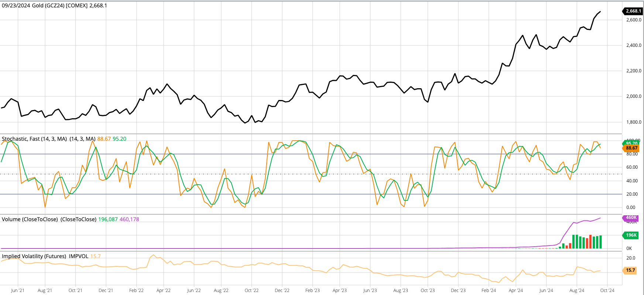Screen dimensions: 644x295
Task: Click the purple 460K volume axis badge
Action: (x=631, y=218)
